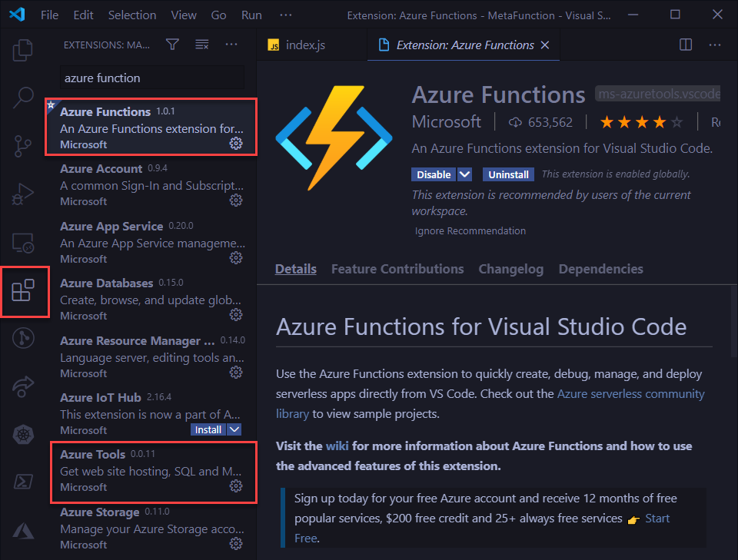Image resolution: width=738 pixels, height=560 pixels.
Task: Click gear icon for Azure Functions extension
Action: [x=236, y=144]
